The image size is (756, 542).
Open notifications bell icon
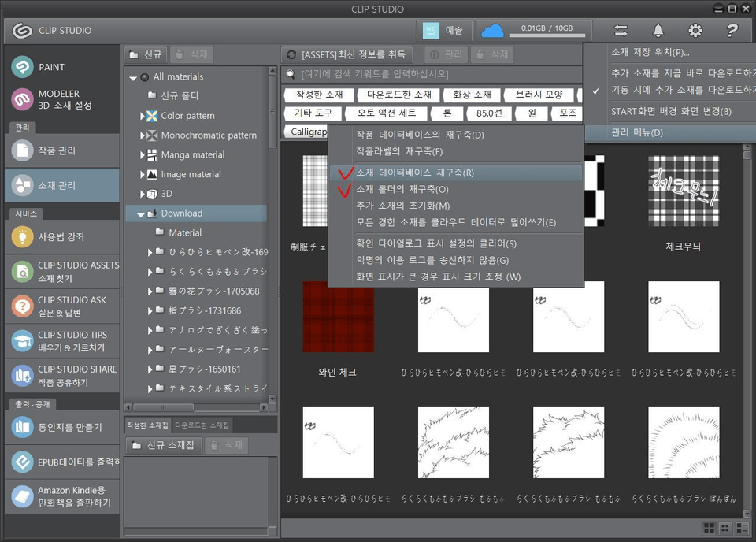coord(658,31)
